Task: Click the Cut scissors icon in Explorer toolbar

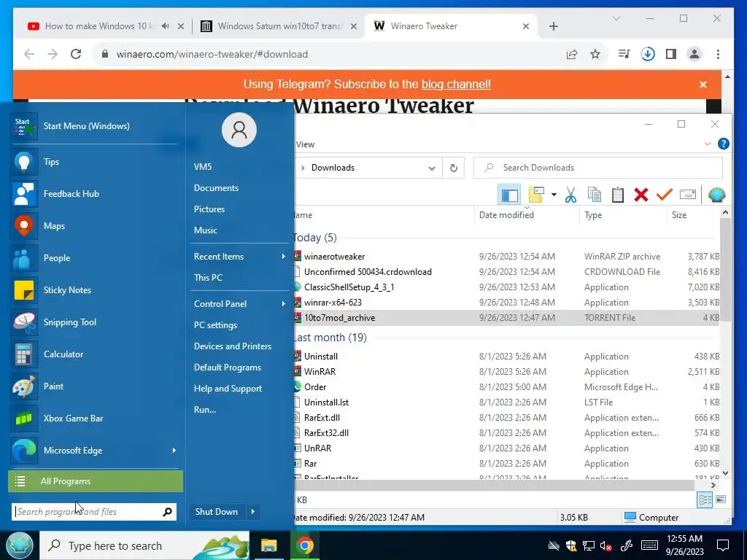Action: click(x=570, y=195)
